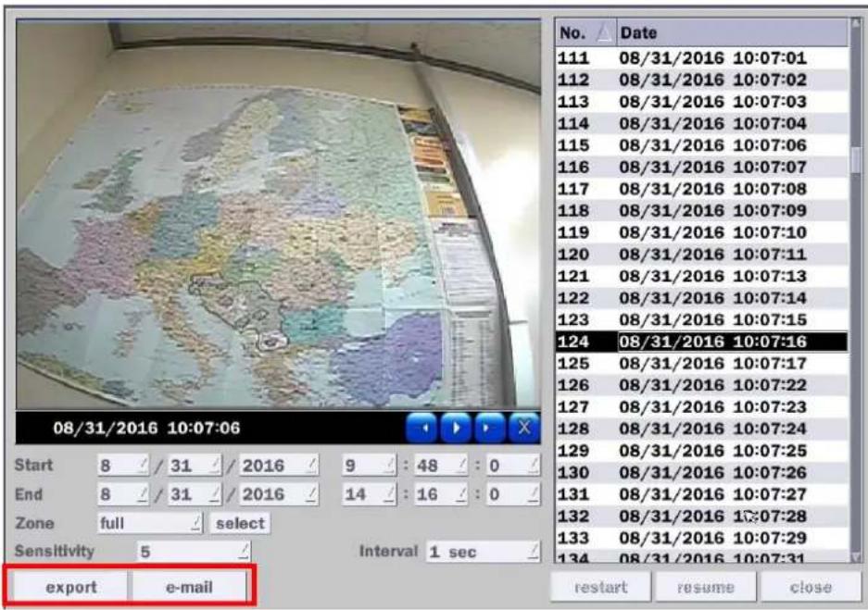Select event row 129 at 10:07:25

702,451
